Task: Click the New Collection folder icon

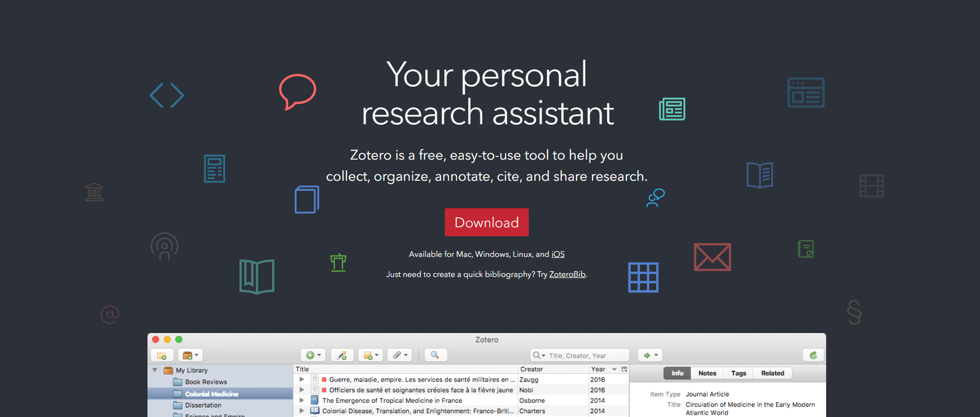Action: click(162, 356)
